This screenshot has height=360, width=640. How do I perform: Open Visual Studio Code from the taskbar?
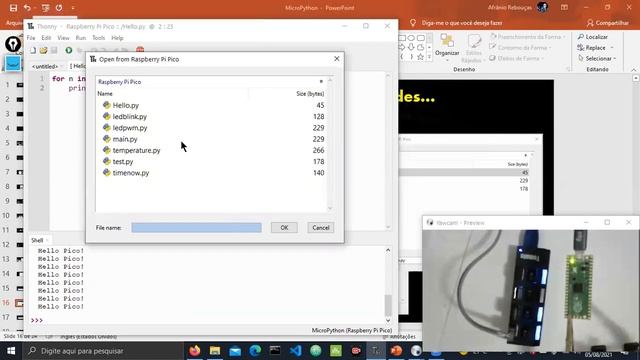[x=296, y=351]
